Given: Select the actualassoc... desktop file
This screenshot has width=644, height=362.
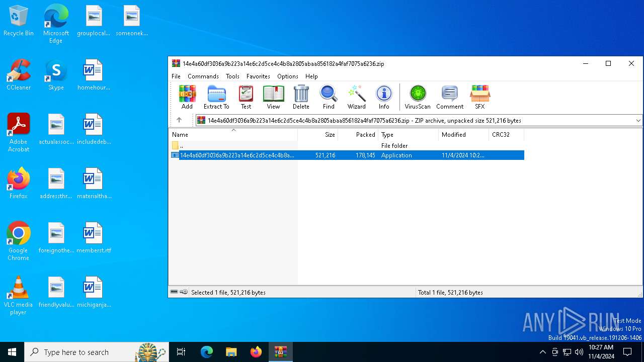Looking at the screenshot, I should [x=56, y=129].
